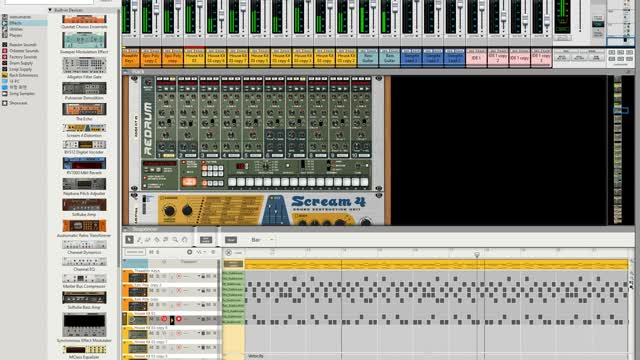Choose the RV7000 MkII Reverb device
The height and width of the screenshot is (360, 640).
[84, 163]
